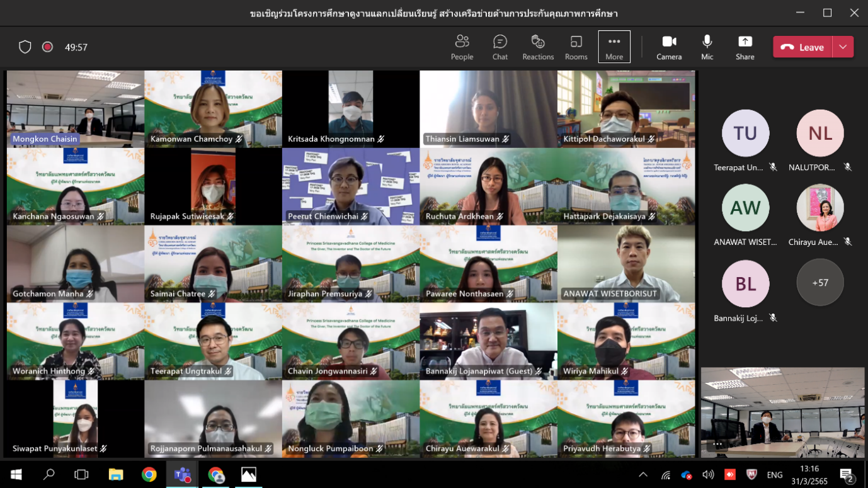Screen dimensions: 868x488
Task: Open the People panel
Action: (x=462, y=47)
